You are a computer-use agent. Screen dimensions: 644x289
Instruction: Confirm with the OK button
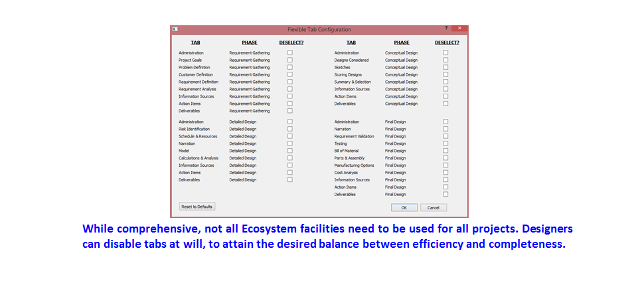pos(404,207)
